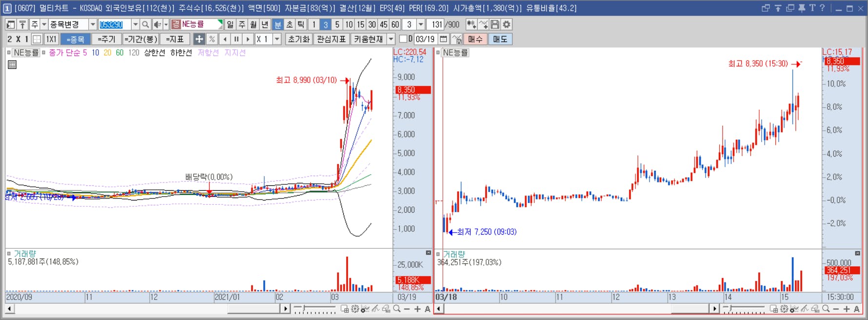Select the 틱 tick period toggle
This screenshot has width=868, height=320.
pyautogui.click(x=301, y=24)
